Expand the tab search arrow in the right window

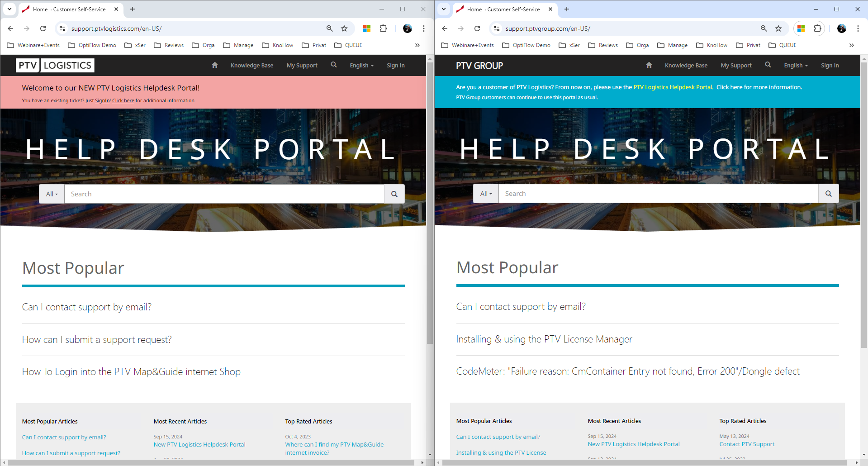tap(444, 9)
